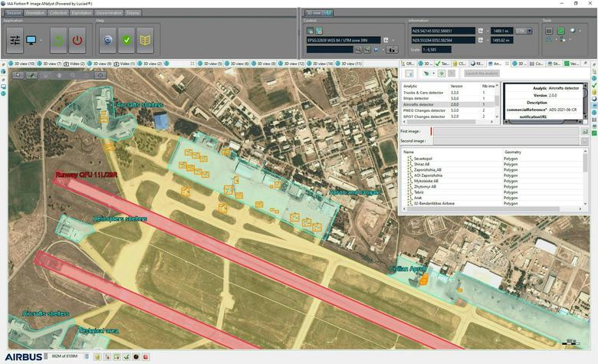The height and width of the screenshot is (364, 598).
Task: Click the red power shutdown icon
Action: click(x=77, y=40)
